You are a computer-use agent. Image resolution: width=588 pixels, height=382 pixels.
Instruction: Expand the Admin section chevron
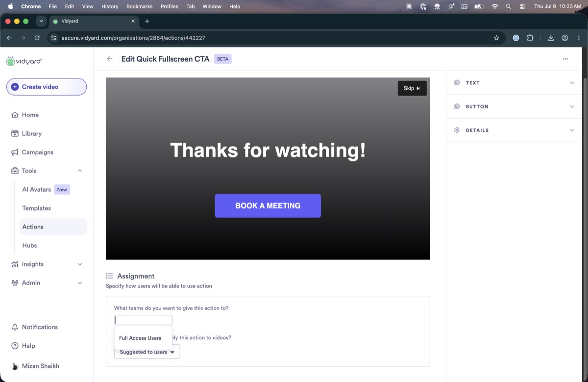(80, 282)
